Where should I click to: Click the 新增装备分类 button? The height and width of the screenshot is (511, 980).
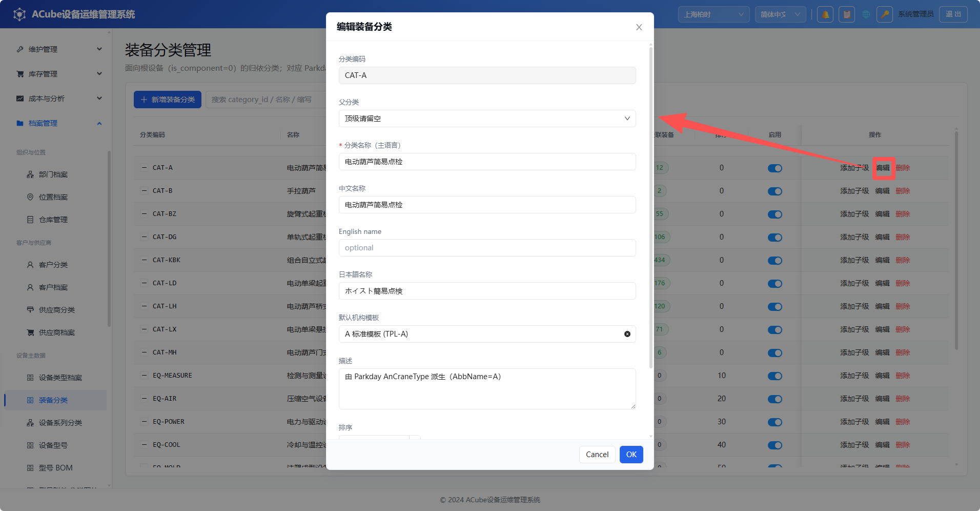click(x=168, y=100)
